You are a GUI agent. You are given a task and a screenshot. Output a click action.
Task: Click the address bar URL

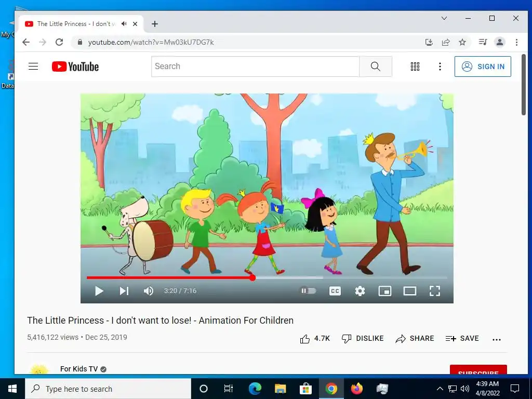(151, 43)
